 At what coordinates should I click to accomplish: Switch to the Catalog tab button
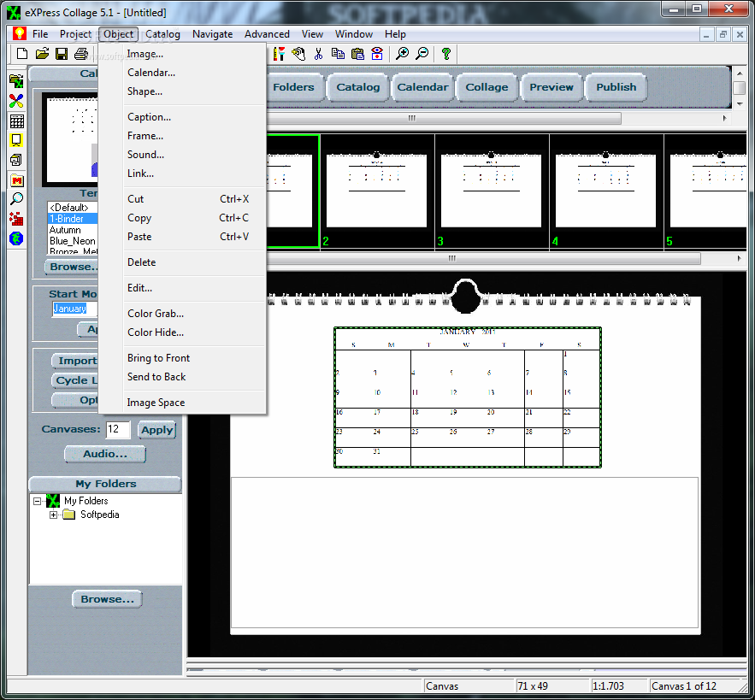pos(357,87)
